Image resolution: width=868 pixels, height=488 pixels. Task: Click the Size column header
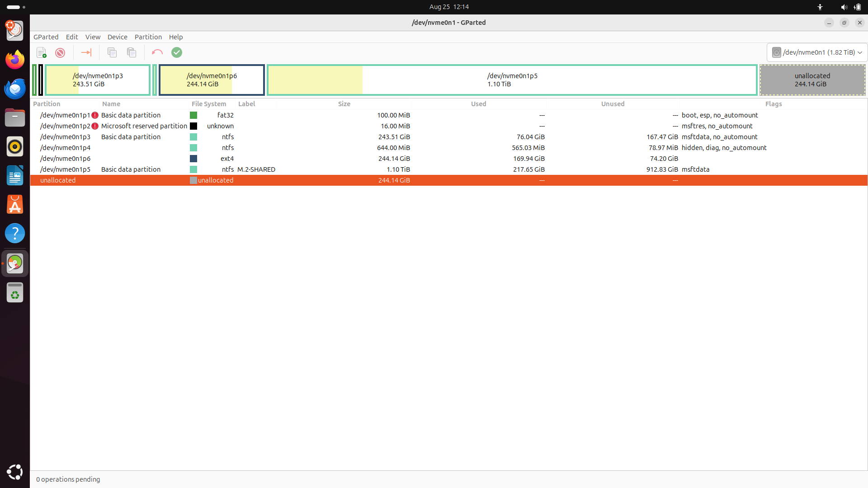click(344, 104)
